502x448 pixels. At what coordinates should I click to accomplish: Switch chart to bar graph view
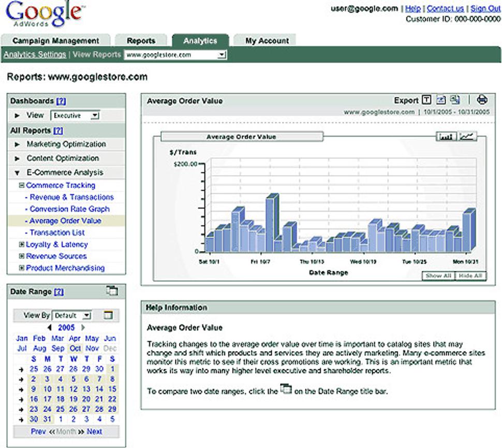(447, 137)
